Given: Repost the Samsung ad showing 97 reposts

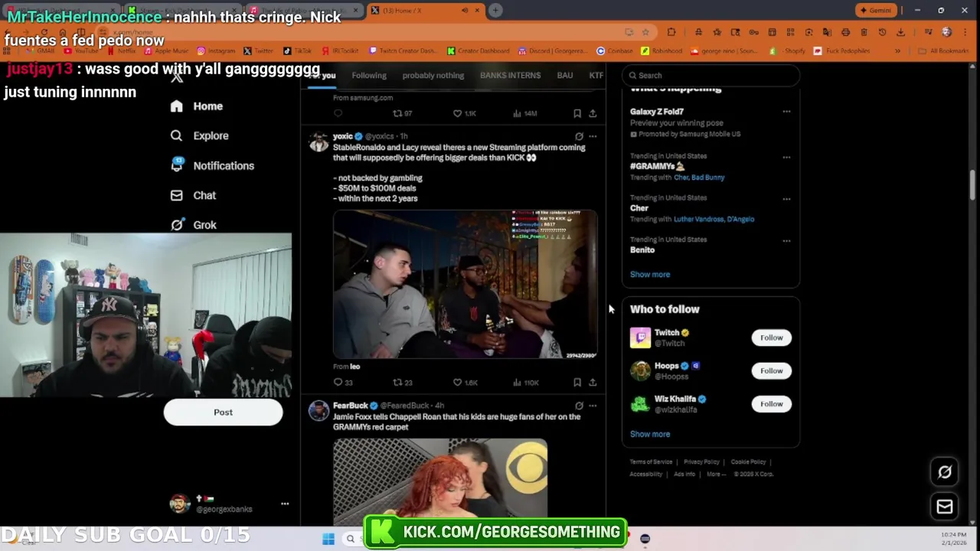Looking at the screenshot, I should tap(402, 113).
